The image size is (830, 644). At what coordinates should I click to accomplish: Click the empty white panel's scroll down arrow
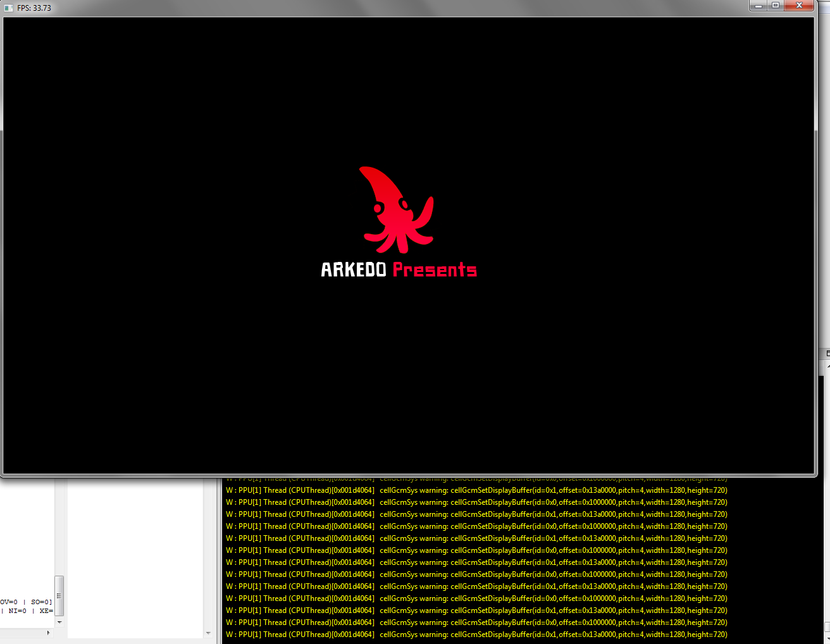click(208, 633)
